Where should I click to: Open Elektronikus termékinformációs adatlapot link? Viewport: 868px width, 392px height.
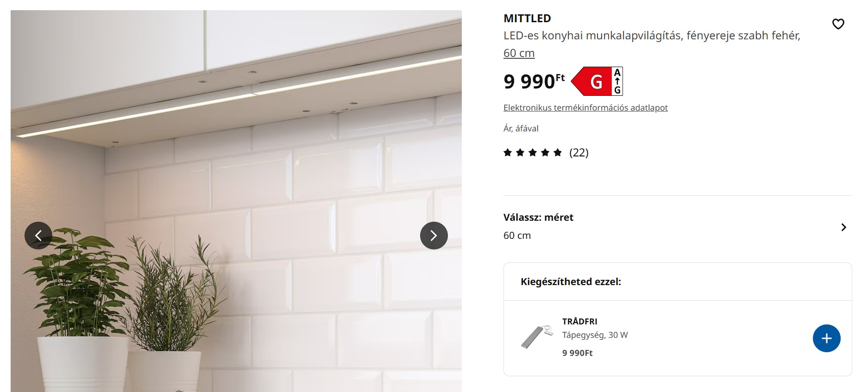[x=585, y=108]
